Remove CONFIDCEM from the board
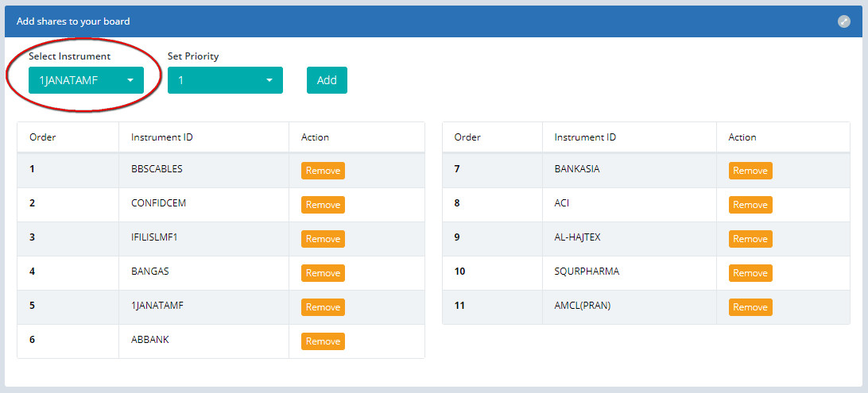Viewport: 868px width, 393px height. coord(323,205)
